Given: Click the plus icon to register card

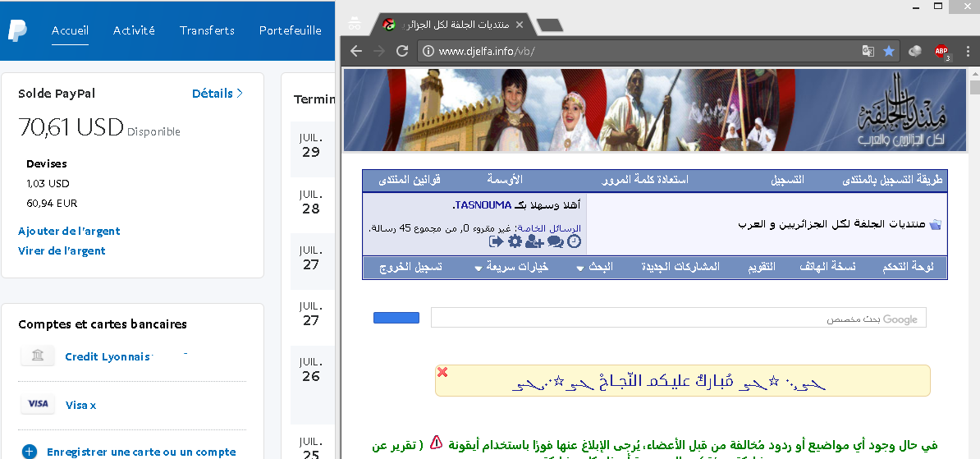Looking at the screenshot, I should [x=30, y=452].
